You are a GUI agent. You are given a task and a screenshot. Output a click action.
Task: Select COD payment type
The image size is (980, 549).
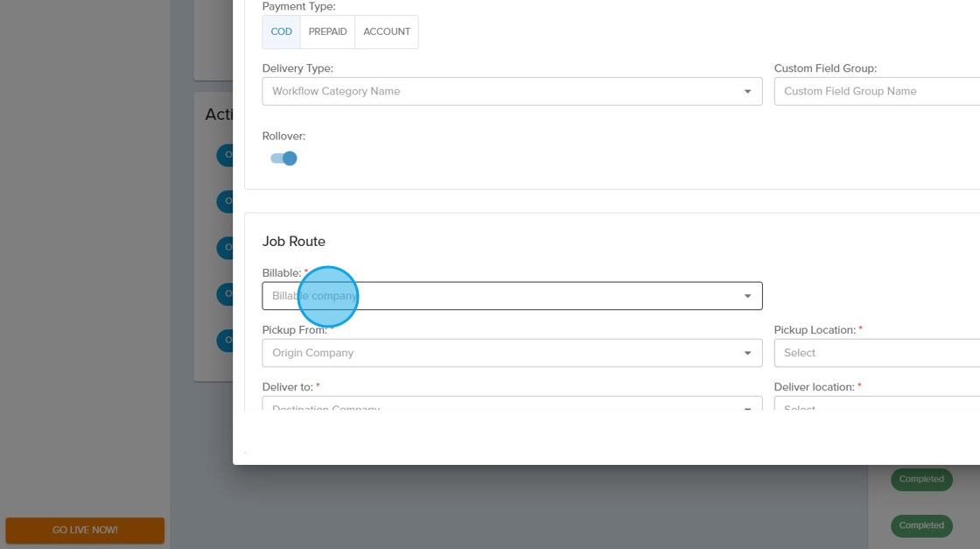281,32
